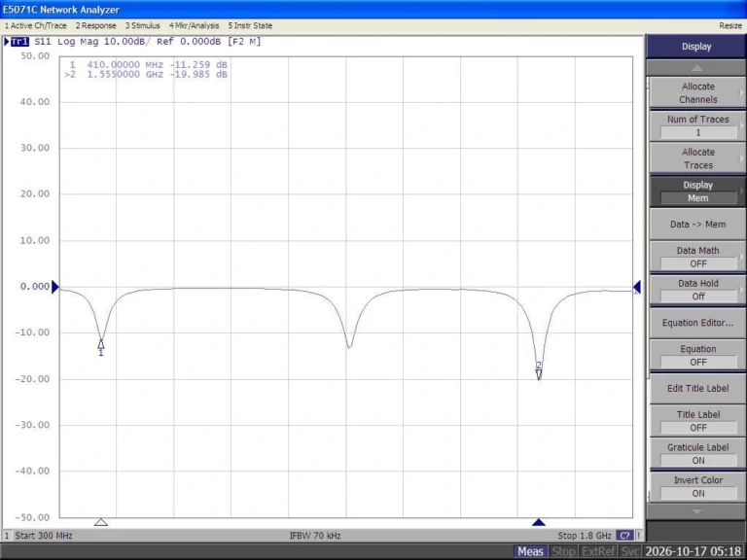Image resolution: width=747 pixels, height=560 pixels.
Task: Click the S11 measurement parameter text
Action: [43, 42]
